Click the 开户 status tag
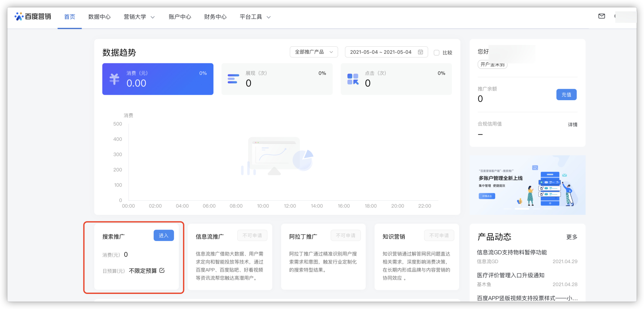 (x=492, y=64)
